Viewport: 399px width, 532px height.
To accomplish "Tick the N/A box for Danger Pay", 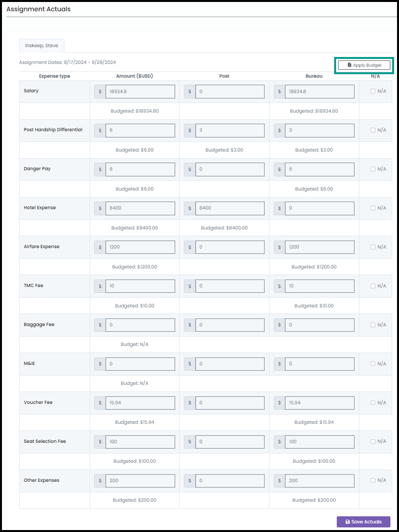I will 373,169.
